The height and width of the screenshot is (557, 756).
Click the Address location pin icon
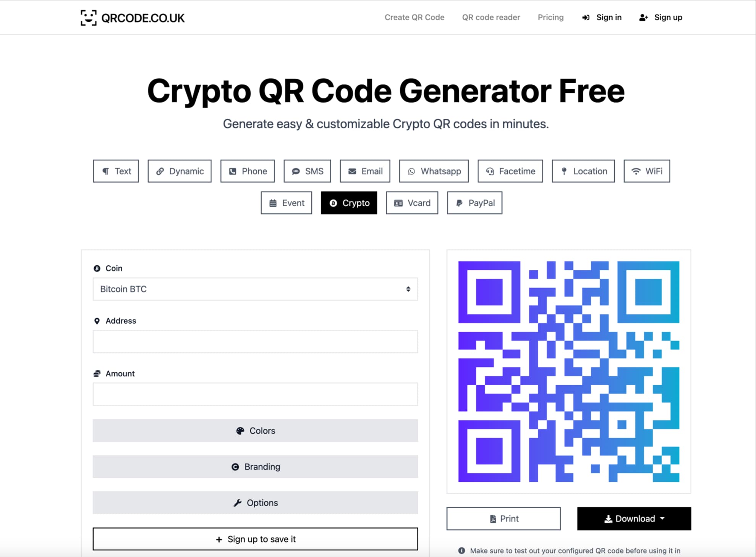pyautogui.click(x=96, y=321)
